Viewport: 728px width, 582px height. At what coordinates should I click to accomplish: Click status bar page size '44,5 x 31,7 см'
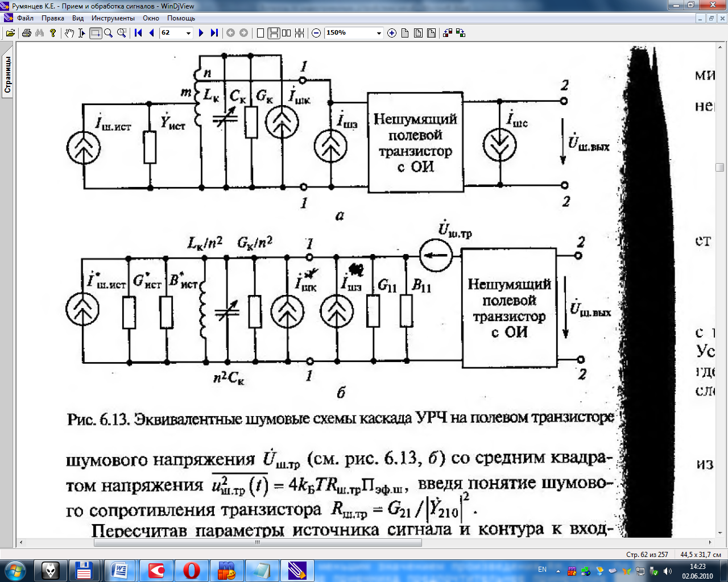pos(700,555)
